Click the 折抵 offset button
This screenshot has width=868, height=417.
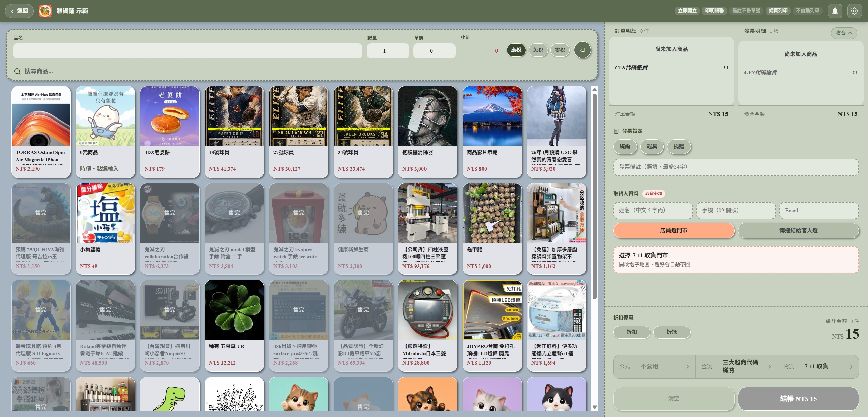tap(672, 332)
